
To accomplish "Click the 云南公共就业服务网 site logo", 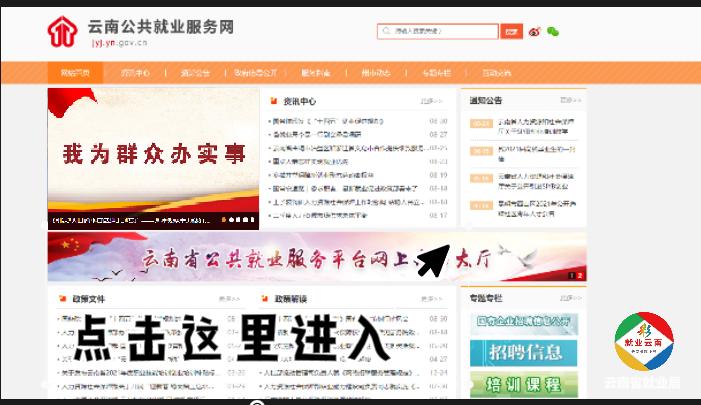I will (140, 32).
